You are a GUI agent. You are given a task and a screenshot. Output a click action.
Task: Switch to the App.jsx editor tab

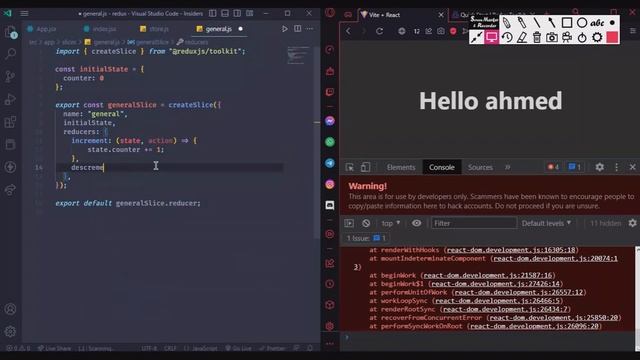(x=42, y=29)
